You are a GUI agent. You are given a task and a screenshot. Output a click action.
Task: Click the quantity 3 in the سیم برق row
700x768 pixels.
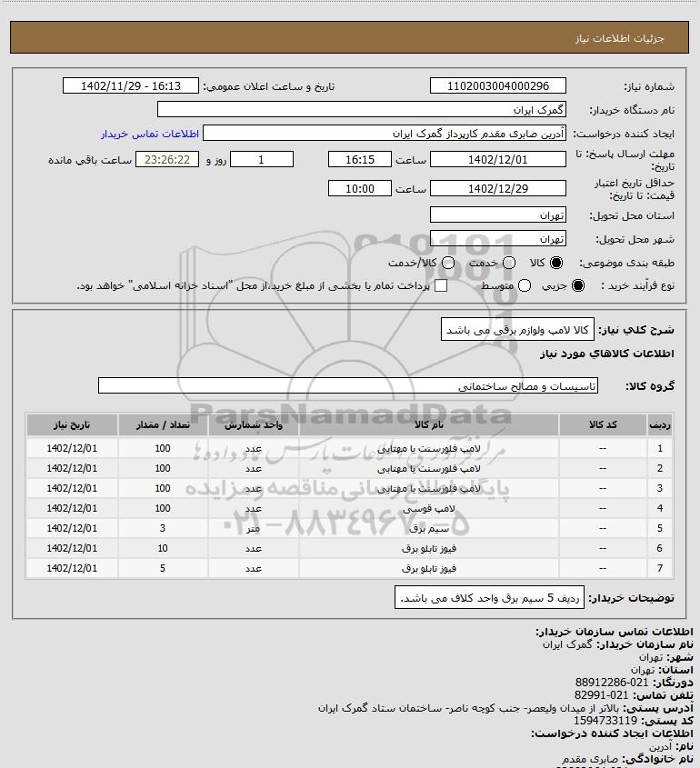[x=163, y=528]
